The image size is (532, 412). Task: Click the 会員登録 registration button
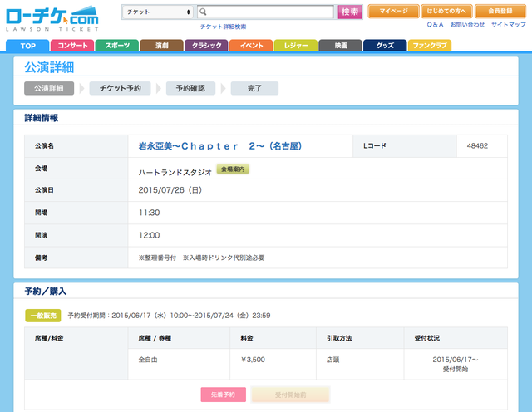pyautogui.click(x=500, y=11)
